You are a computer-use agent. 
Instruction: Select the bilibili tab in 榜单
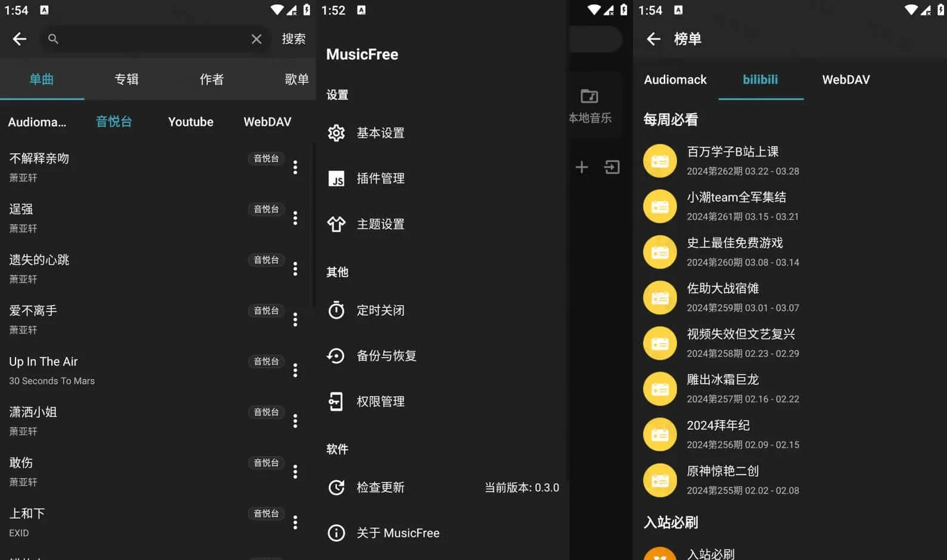tap(760, 79)
